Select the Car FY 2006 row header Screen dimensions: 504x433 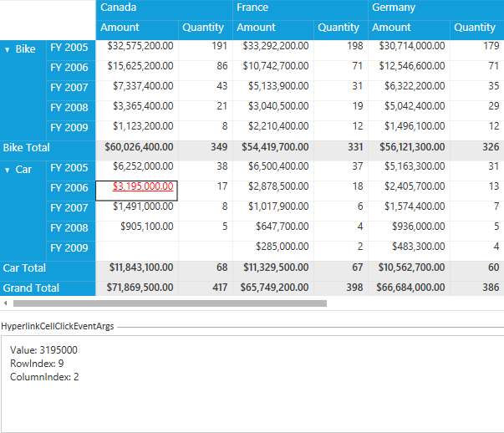click(x=71, y=191)
